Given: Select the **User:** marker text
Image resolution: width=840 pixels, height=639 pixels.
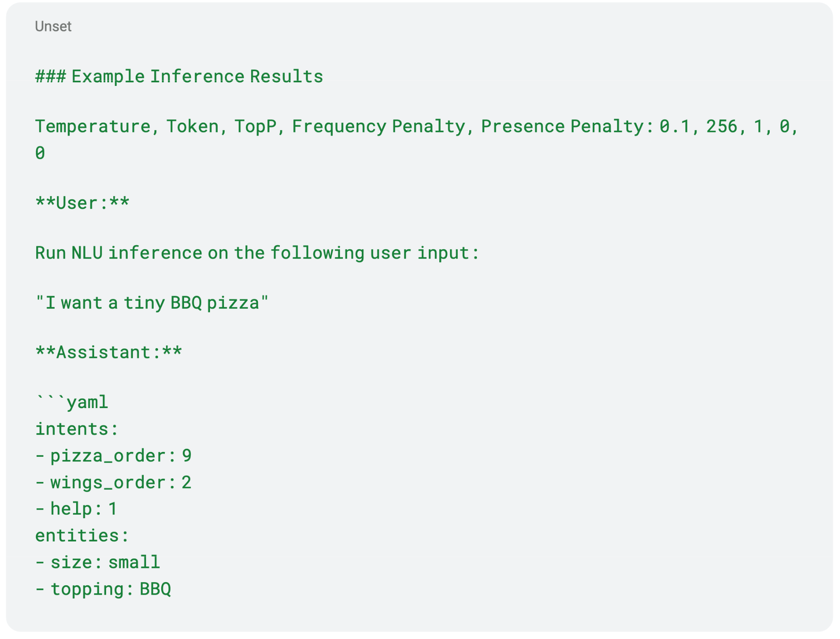Looking at the screenshot, I should (82, 203).
